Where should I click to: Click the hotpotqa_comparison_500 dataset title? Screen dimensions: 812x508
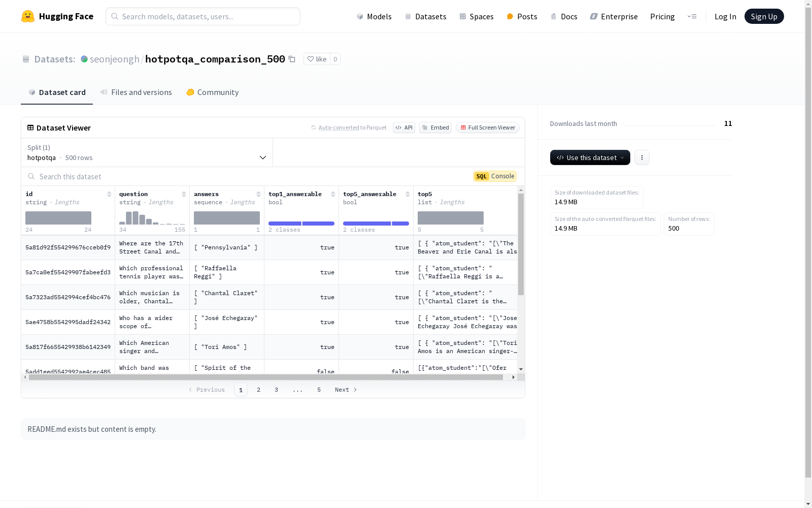pyautogui.click(x=215, y=59)
